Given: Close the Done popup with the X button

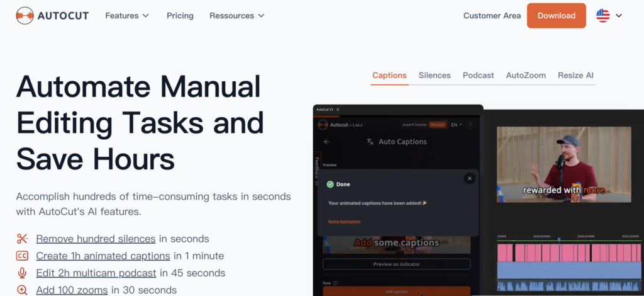Looking at the screenshot, I should 469,178.
